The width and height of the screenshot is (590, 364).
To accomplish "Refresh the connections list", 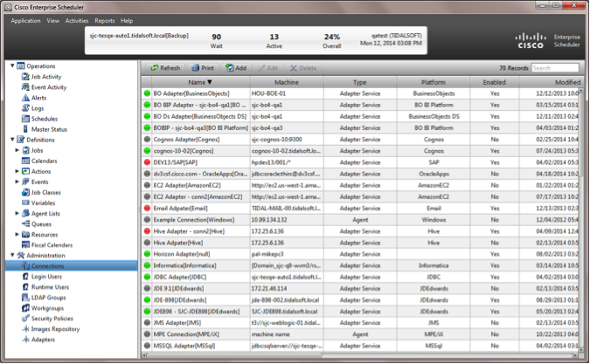I will [164, 67].
